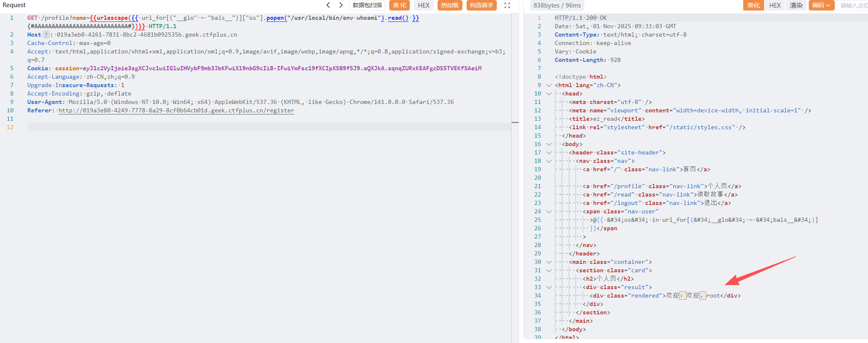Toggle 美化 in the response panel
868x343 pixels.
[x=753, y=5]
